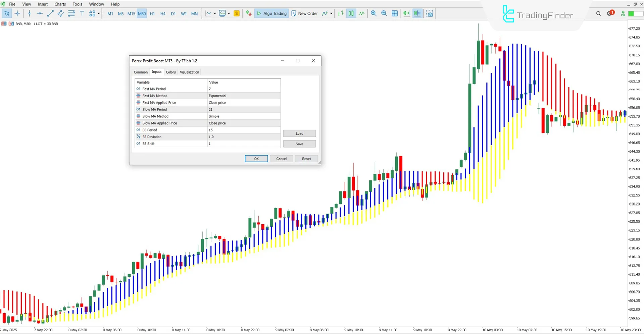644x334 pixels.
Task: Switch to the Colors tab
Action: point(171,72)
